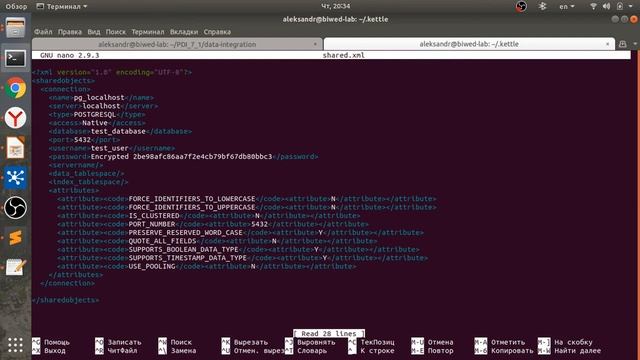Click the OBS tray indicator in the top bar
Viewport: 640px width, 360px height.
click(x=521, y=6)
